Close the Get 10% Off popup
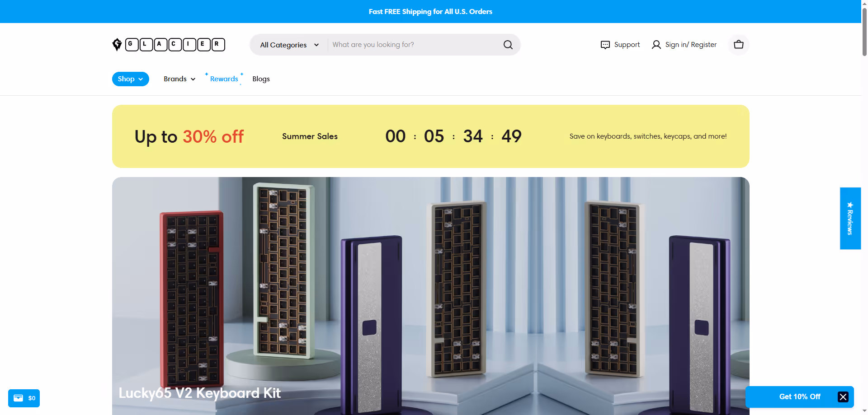The image size is (868, 415). point(843,396)
